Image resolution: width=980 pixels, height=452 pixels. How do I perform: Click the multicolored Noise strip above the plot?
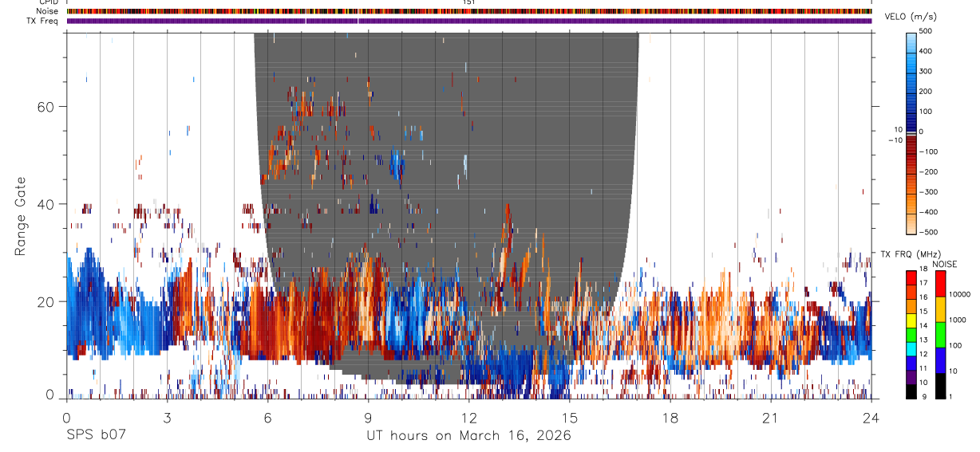[469, 12]
